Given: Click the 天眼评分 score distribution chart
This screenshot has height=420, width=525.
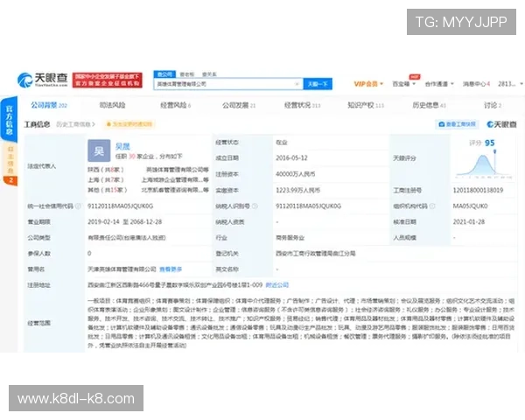Looking at the screenshot, I should pyautogui.click(x=483, y=165).
